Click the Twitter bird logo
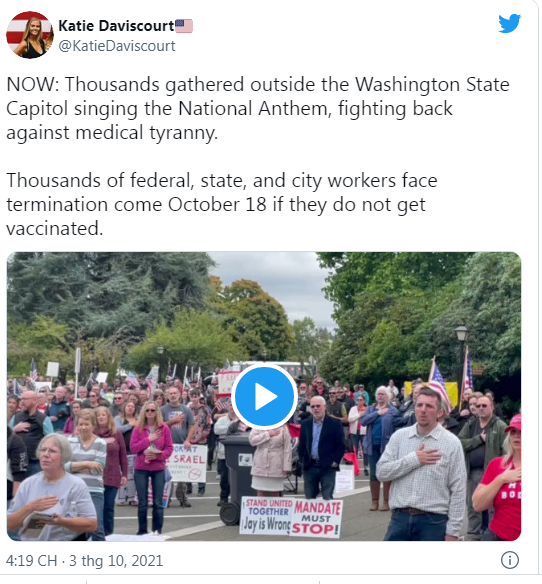Image resolution: width=542 pixels, height=584 pixels. pyautogui.click(x=509, y=23)
